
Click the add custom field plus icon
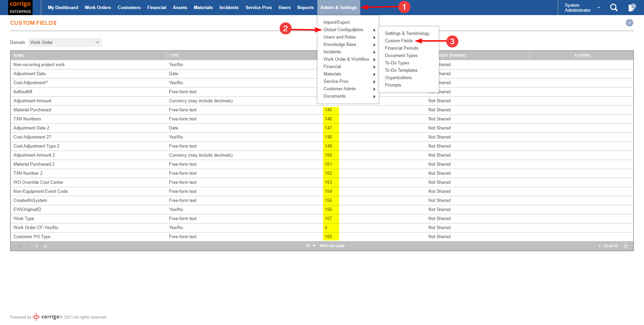click(x=629, y=23)
